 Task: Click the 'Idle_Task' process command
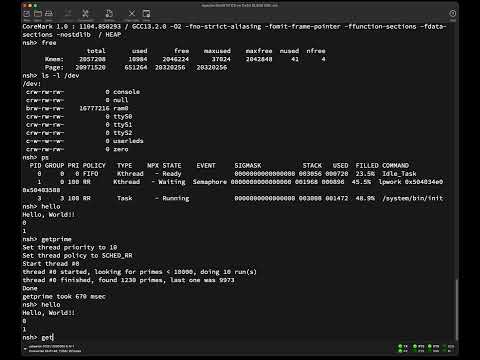click(399, 174)
